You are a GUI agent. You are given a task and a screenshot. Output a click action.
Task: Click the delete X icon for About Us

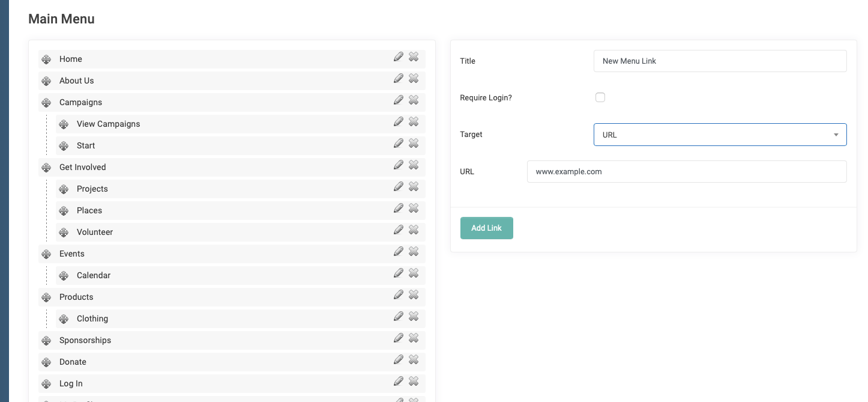pos(414,78)
